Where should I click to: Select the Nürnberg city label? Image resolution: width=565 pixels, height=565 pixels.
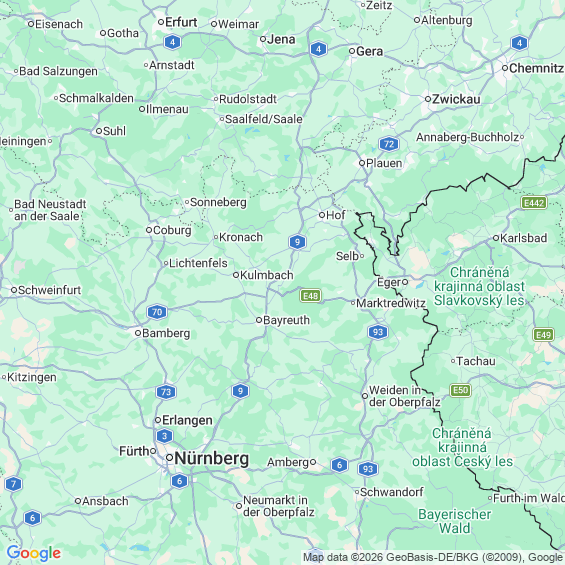coord(212,459)
